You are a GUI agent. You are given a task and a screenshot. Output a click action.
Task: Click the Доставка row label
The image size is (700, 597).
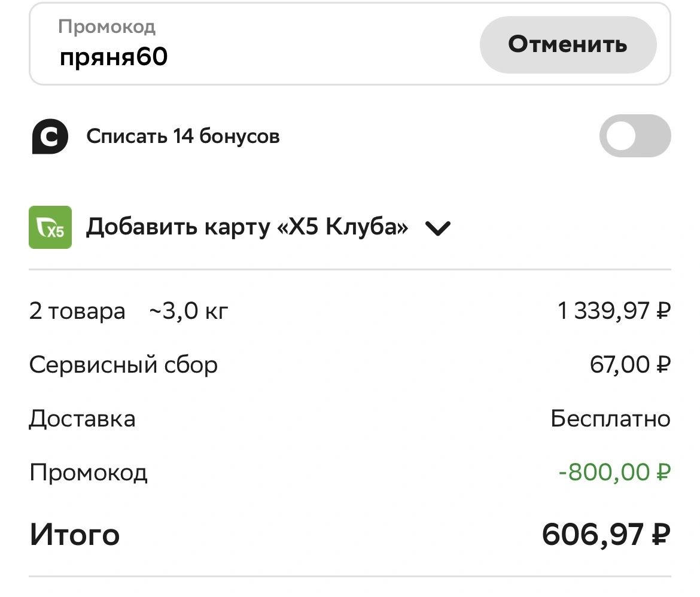(x=82, y=419)
